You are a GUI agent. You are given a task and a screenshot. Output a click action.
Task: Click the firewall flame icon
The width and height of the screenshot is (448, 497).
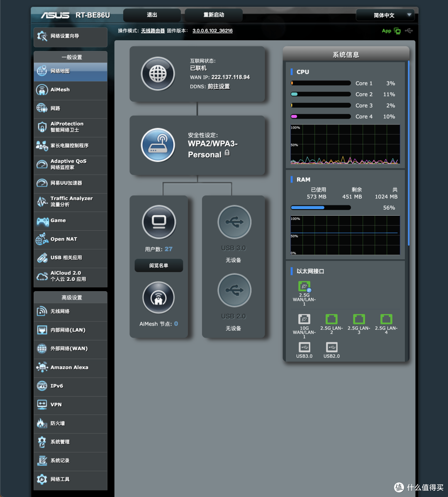(x=42, y=423)
